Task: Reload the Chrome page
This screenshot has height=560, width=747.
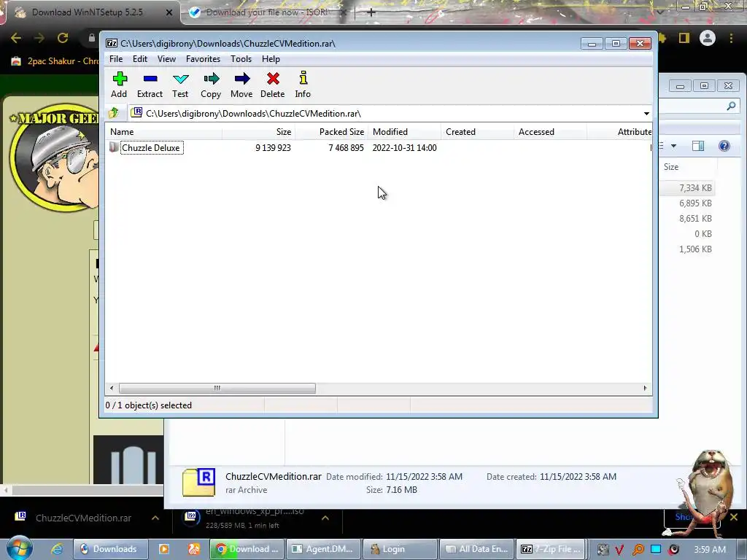Action: coord(63,38)
